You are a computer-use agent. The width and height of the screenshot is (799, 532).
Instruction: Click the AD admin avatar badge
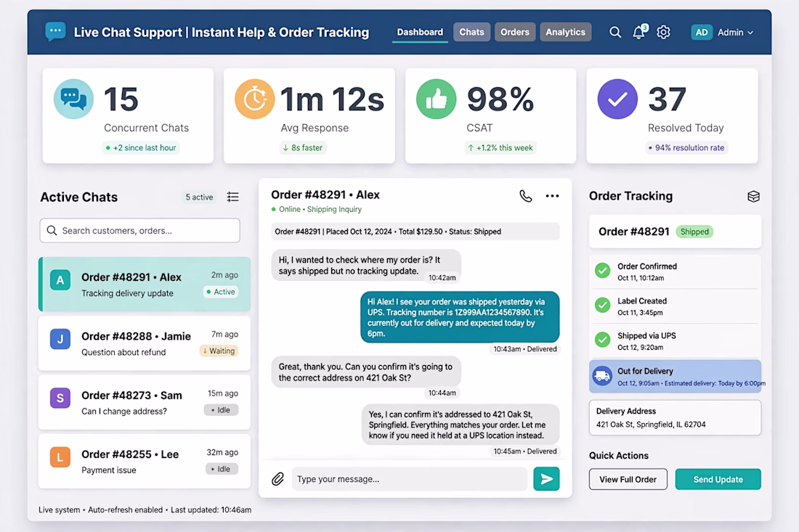pos(701,32)
